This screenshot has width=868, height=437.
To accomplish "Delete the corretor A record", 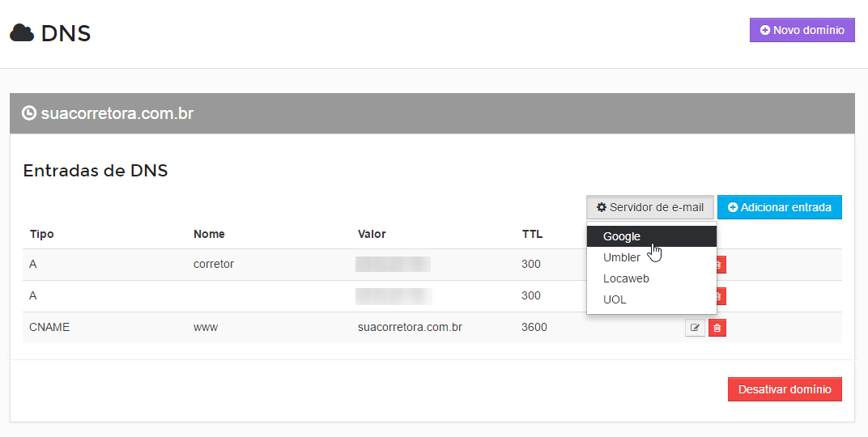I will [721, 265].
